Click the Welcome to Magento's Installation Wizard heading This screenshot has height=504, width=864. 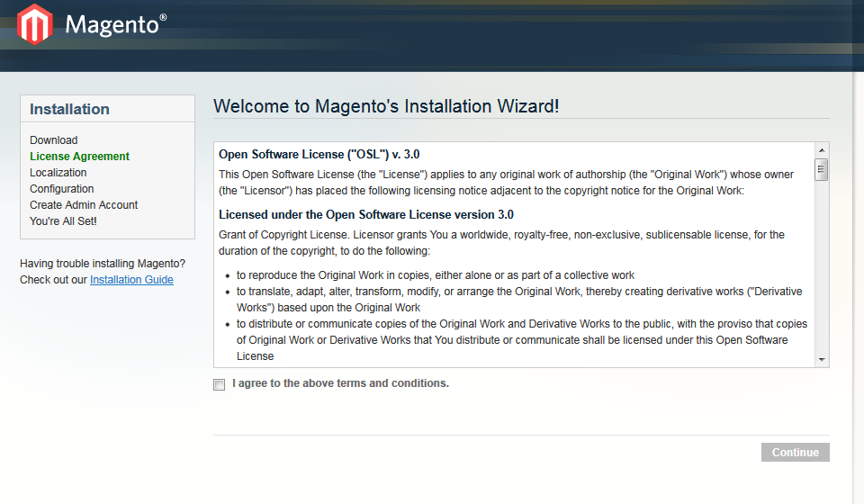tap(386, 106)
